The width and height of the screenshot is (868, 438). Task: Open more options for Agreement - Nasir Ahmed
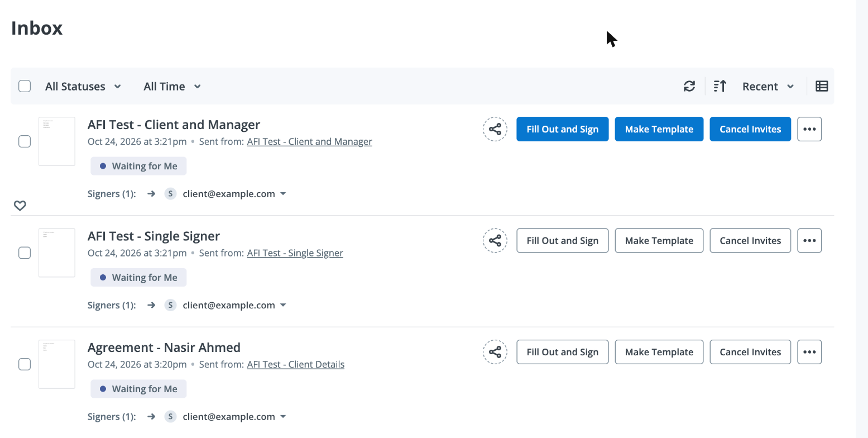809,352
